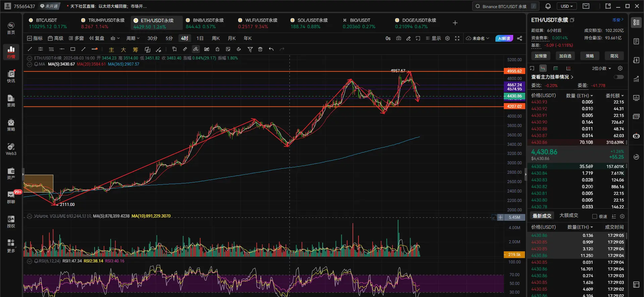
Task: Click the 加预警 button
Action: 541,56
